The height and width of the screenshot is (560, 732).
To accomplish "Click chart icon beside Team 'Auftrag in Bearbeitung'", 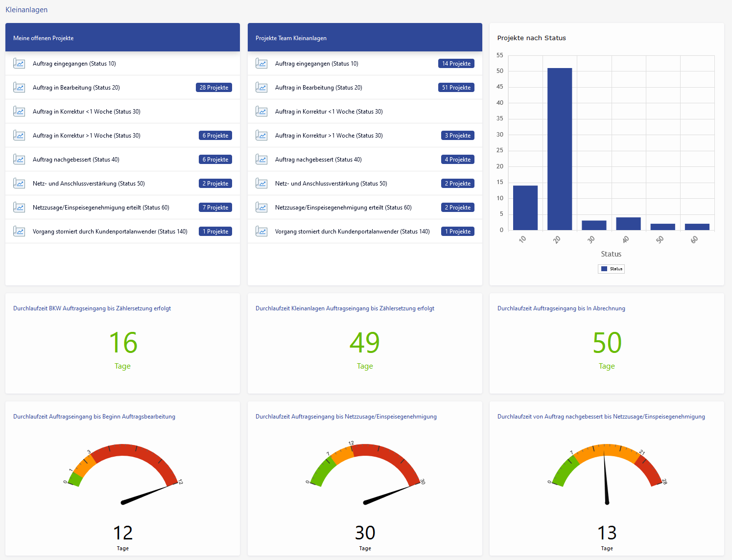I will coord(261,88).
